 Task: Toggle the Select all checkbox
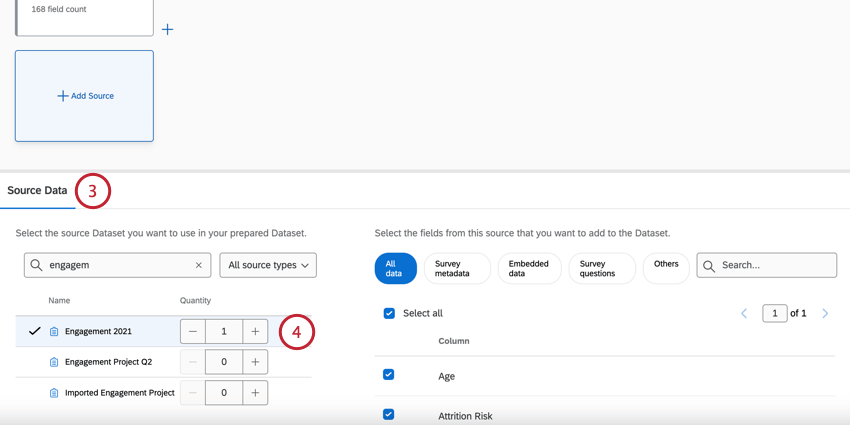[x=389, y=313]
